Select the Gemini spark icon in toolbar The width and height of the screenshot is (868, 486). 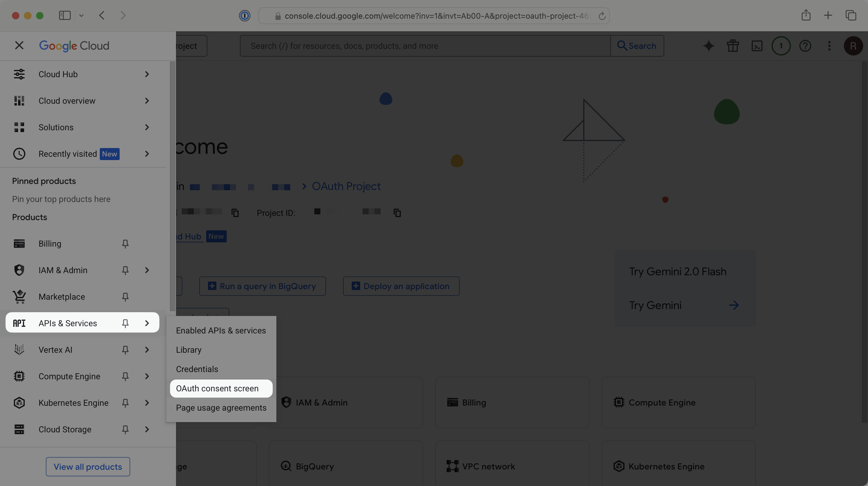coord(709,46)
